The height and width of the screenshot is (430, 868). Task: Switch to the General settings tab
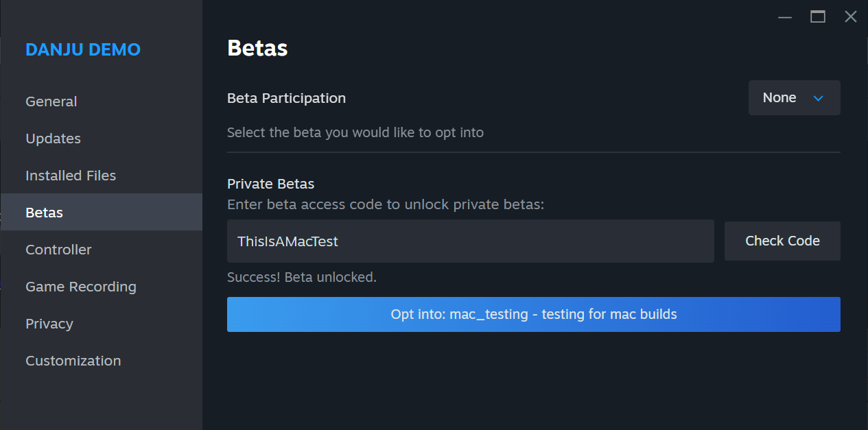coord(51,101)
